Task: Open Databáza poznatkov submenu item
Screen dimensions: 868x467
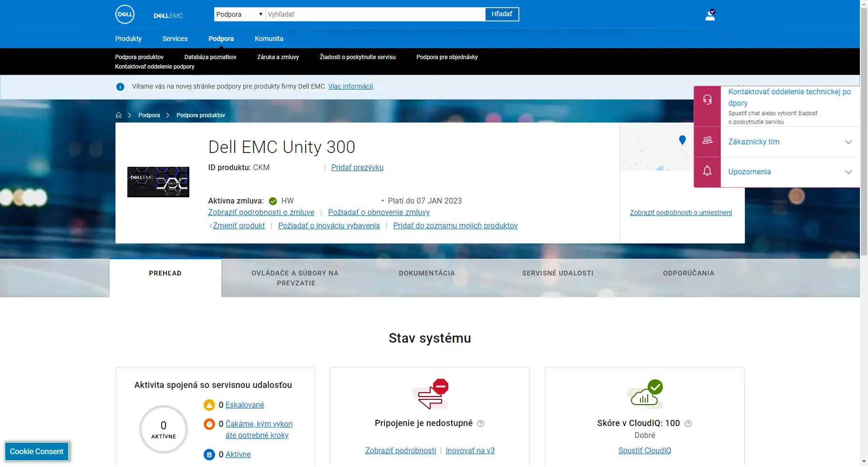Action: [210, 57]
